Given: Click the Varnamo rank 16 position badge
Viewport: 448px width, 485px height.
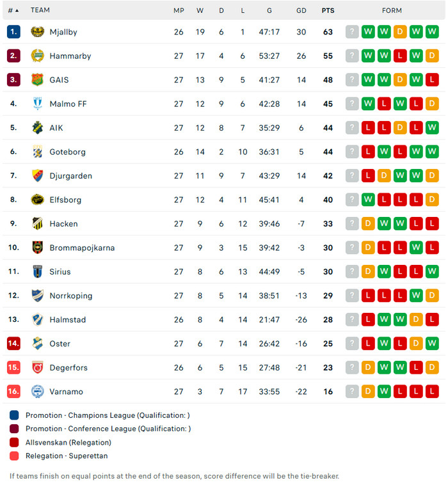Looking at the screenshot, I should (14, 392).
